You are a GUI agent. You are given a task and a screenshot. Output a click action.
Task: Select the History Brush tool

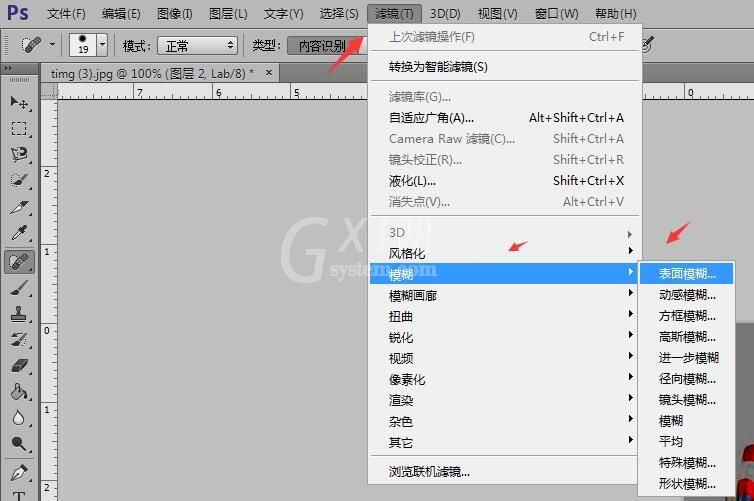coord(19,340)
